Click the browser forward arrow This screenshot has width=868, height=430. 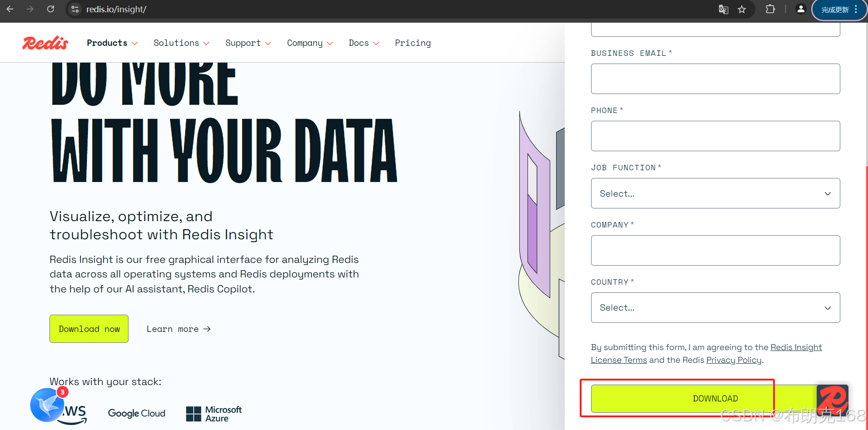[x=30, y=9]
